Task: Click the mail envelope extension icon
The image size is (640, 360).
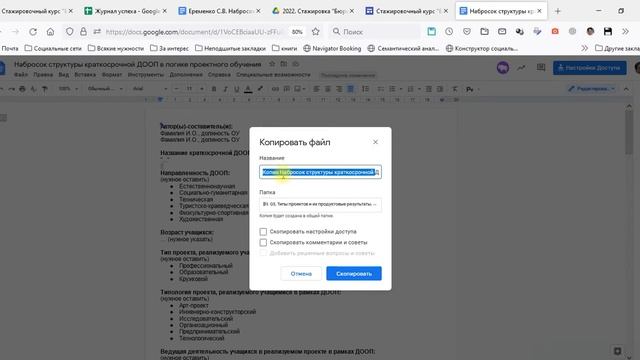Action: tap(502, 31)
